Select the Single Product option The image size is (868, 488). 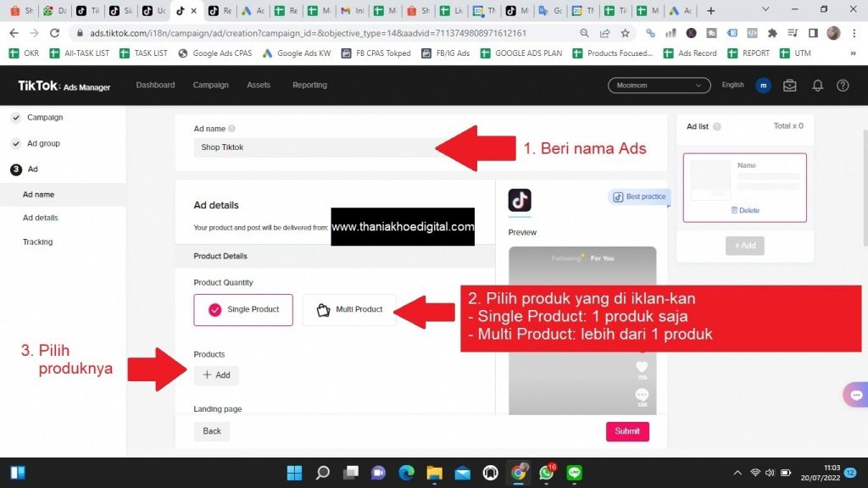[243, 310]
